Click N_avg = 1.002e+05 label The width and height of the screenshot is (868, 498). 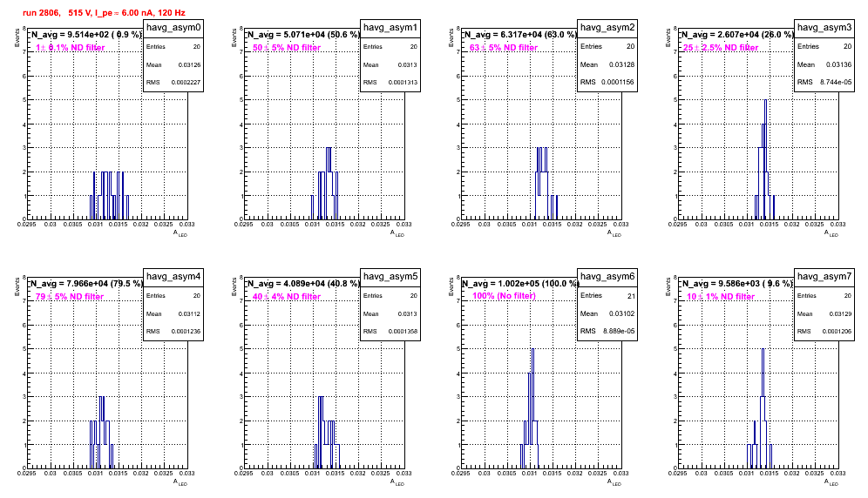(x=520, y=284)
